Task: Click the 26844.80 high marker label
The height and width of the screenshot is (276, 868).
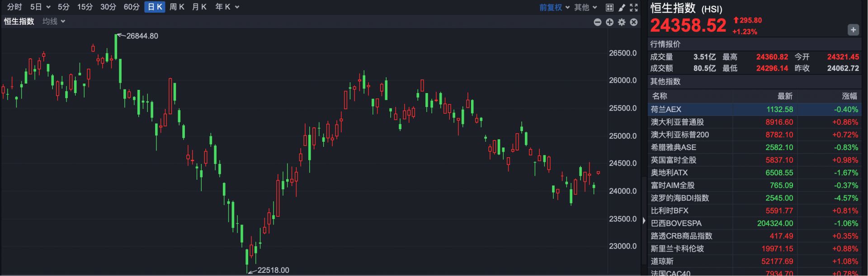Action: tap(142, 36)
